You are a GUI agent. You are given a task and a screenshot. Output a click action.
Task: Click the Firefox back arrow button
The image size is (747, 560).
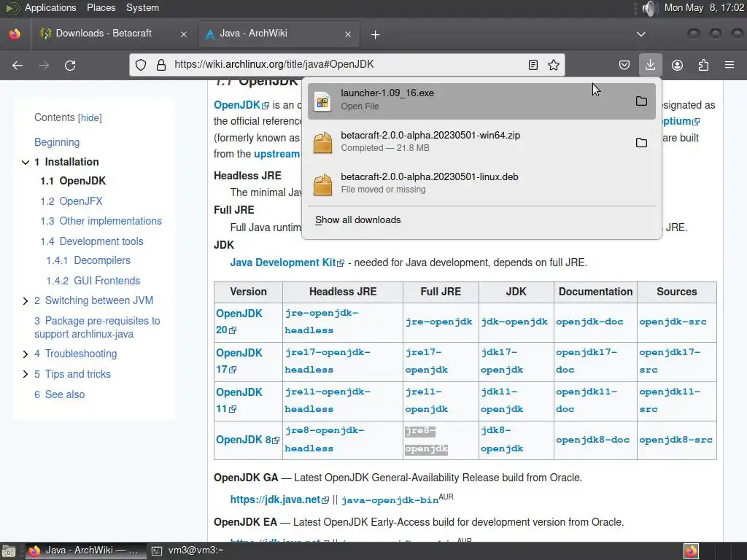(18, 65)
